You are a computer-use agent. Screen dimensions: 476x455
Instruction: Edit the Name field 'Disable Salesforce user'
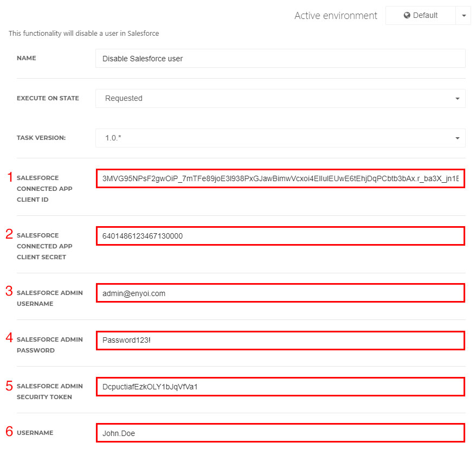pos(280,59)
